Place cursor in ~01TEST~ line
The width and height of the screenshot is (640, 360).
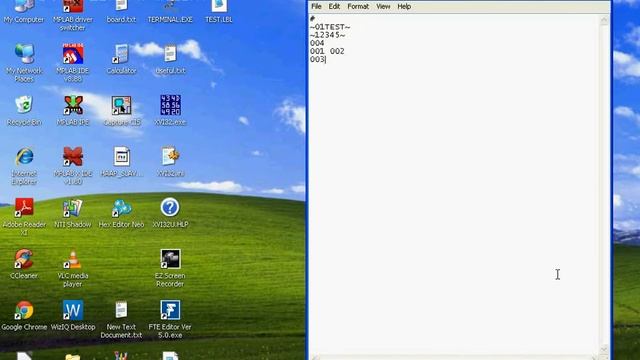[x=330, y=27]
